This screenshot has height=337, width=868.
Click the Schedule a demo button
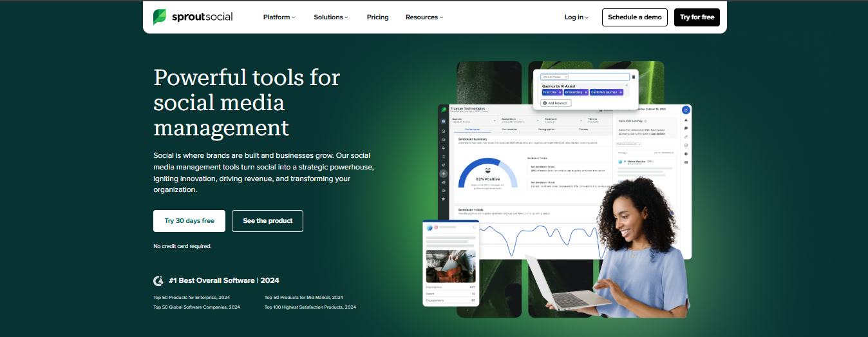point(635,17)
